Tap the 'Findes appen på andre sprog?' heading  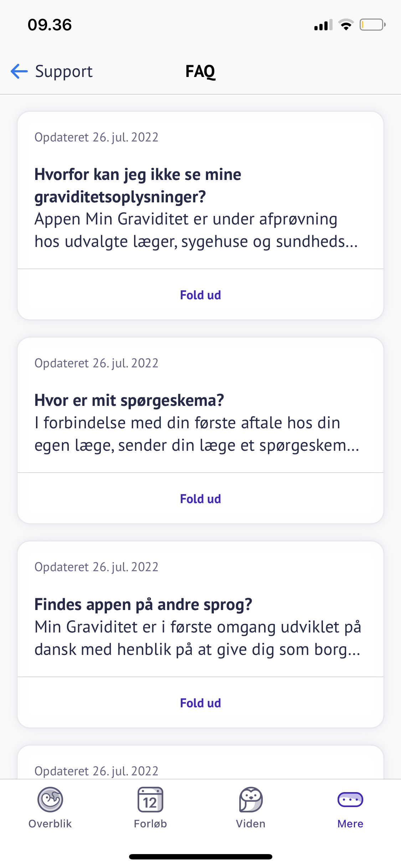coord(143,605)
